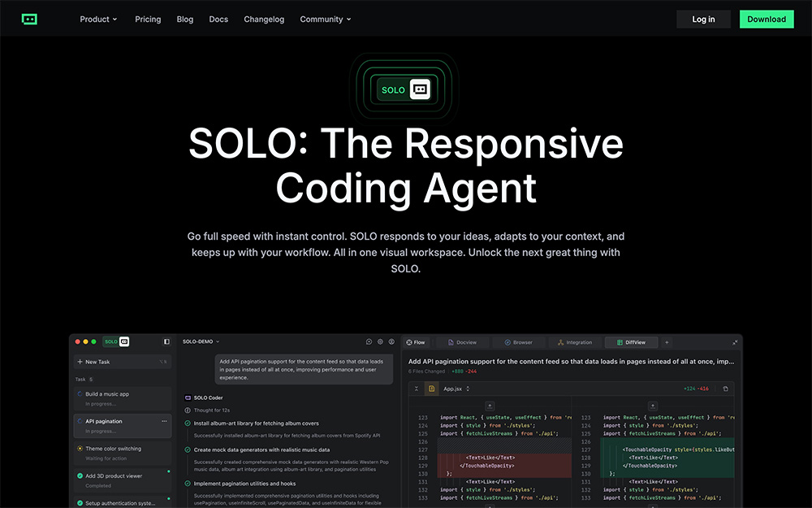Open the API pagination task options menu
Image resolution: width=812 pixels, height=508 pixels.
click(x=165, y=421)
